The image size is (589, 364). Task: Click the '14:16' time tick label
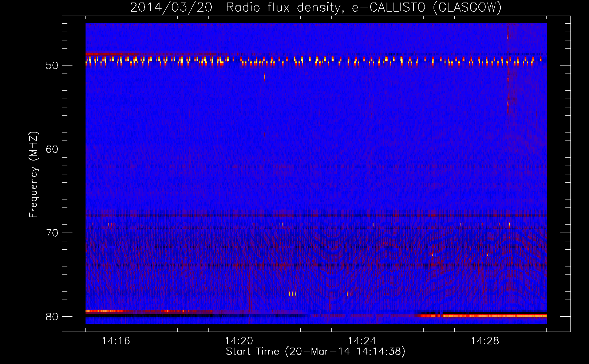(116, 341)
